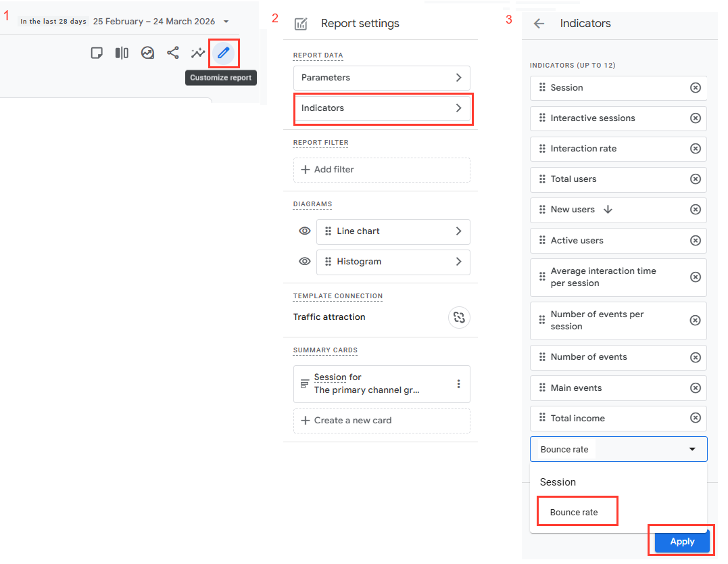Viewport: 728px width, 564px height.
Task: Click the gauge chart icon in the toolbar
Action: [147, 53]
